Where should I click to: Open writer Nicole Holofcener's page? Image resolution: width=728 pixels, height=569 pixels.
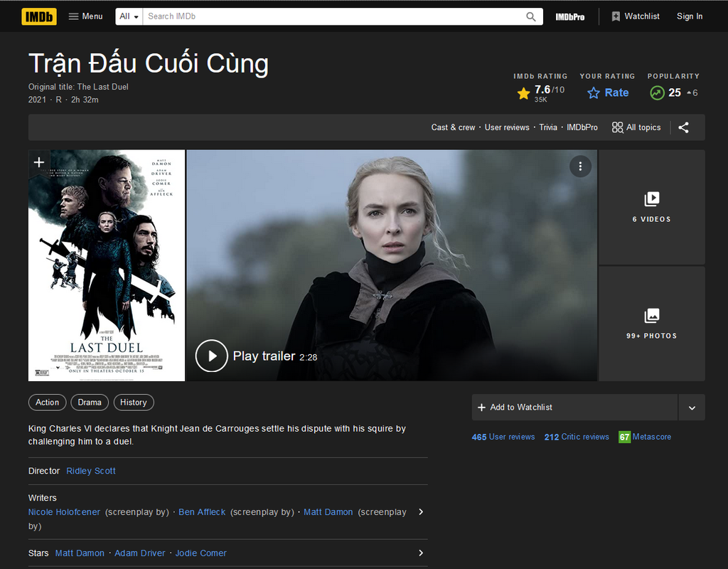click(x=64, y=512)
